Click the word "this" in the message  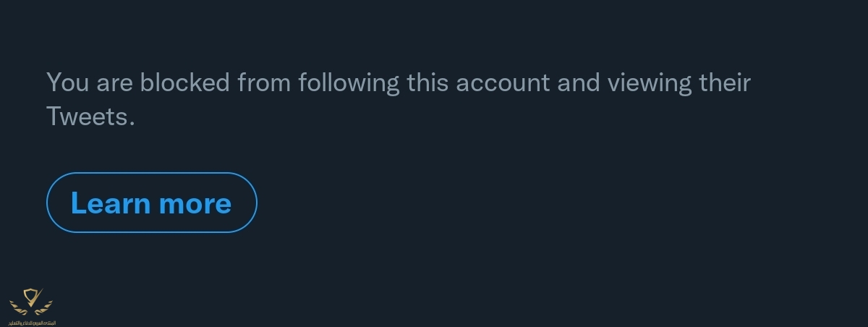coord(427,82)
